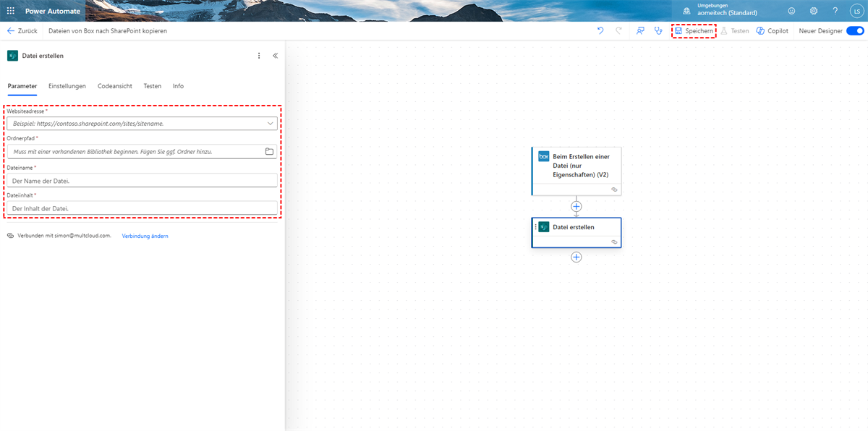Click the flow title Dateien von Box nach SharePoint kopieren
The height and width of the screenshot is (431, 868).
[x=108, y=31]
